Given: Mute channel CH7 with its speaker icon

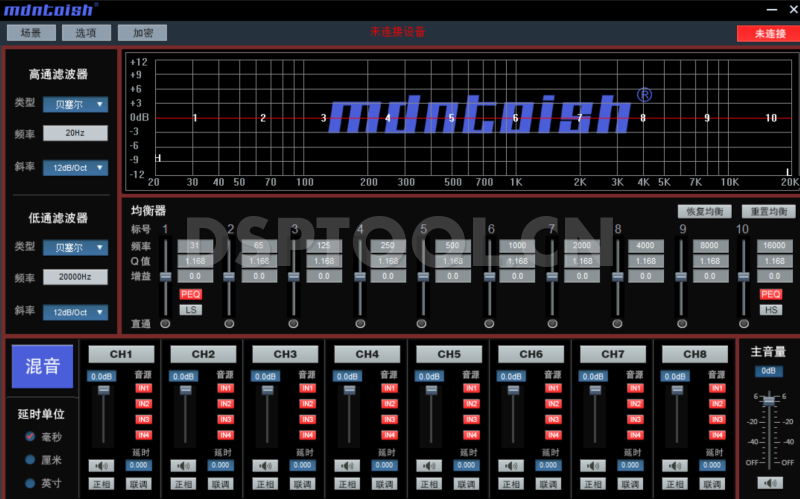Looking at the screenshot, I should tap(593, 465).
